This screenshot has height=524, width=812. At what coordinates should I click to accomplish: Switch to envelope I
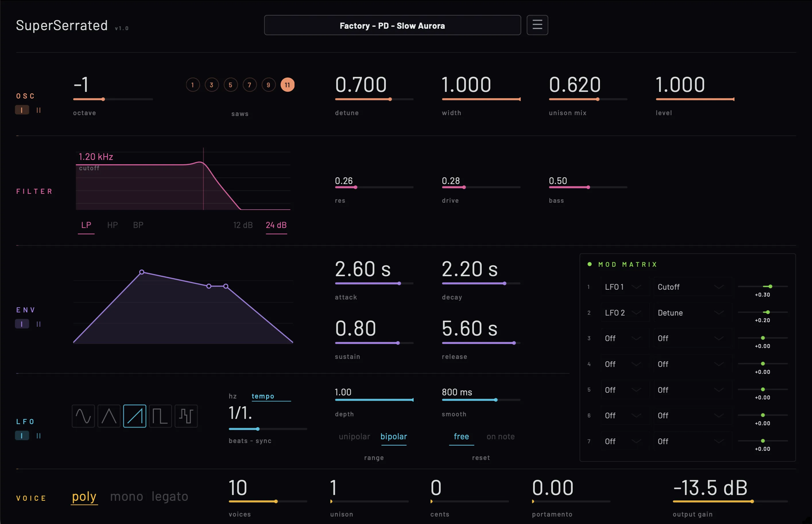22,324
